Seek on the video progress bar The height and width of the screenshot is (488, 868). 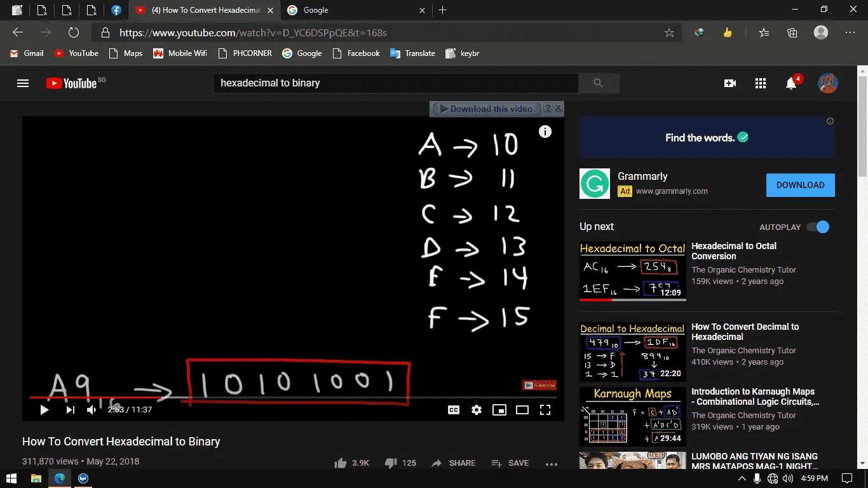(x=293, y=398)
